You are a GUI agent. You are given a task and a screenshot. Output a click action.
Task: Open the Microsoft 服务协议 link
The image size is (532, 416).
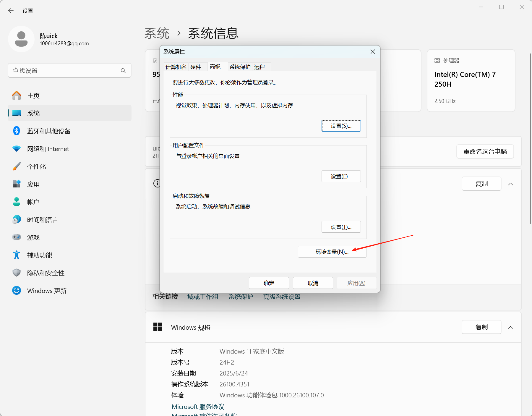197,407
